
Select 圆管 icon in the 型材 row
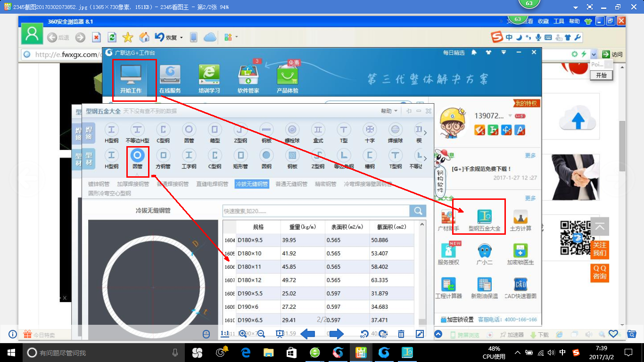point(137,158)
